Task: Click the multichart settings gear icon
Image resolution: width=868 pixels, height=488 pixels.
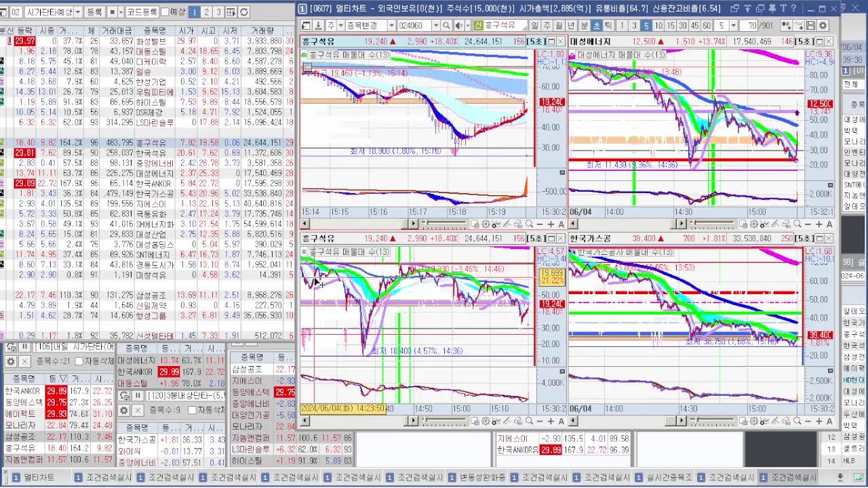Action: [x=823, y=26]
